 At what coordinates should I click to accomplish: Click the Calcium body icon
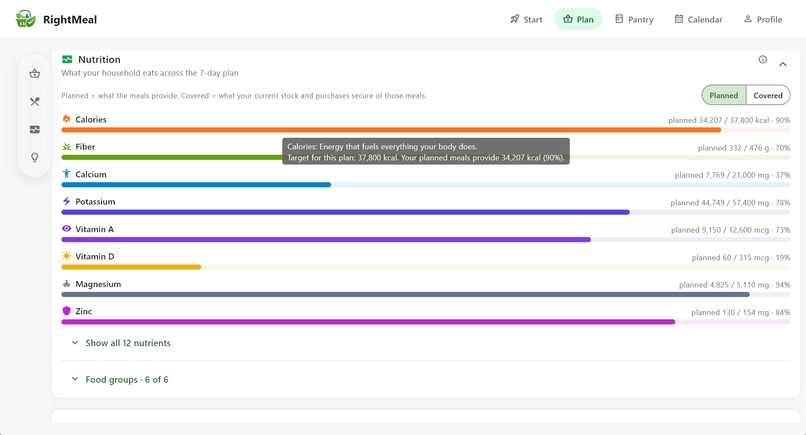coord(66,174)
